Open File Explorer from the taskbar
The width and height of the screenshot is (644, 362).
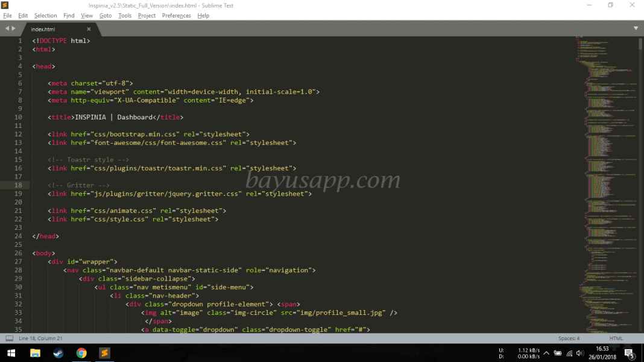click(35, 353)
